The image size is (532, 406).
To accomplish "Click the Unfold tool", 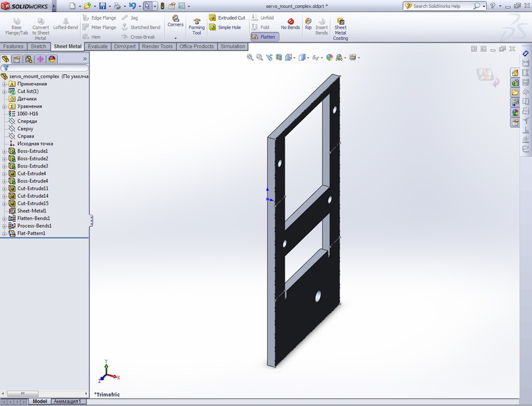I will click(263, 18).
